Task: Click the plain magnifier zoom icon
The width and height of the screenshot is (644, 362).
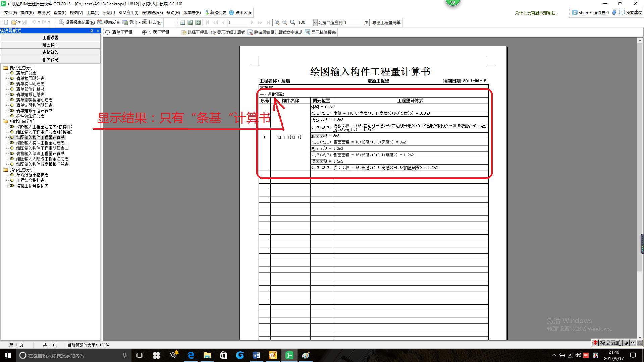Action: (x=292, y=22)
